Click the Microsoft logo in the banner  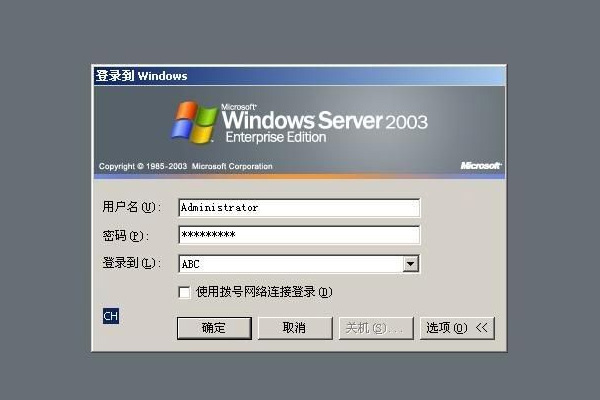(481, 165)
